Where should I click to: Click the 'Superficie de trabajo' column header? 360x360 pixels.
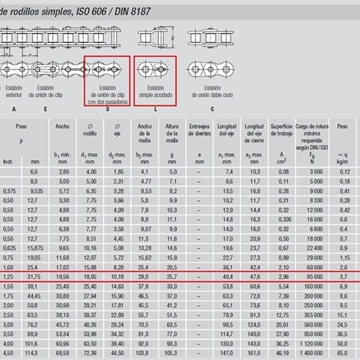281,130
